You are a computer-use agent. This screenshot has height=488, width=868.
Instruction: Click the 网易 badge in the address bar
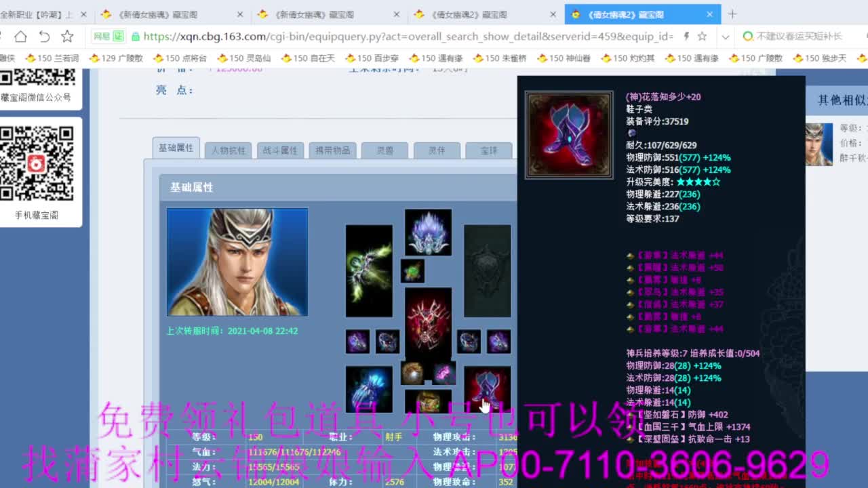tap(107, 37)
